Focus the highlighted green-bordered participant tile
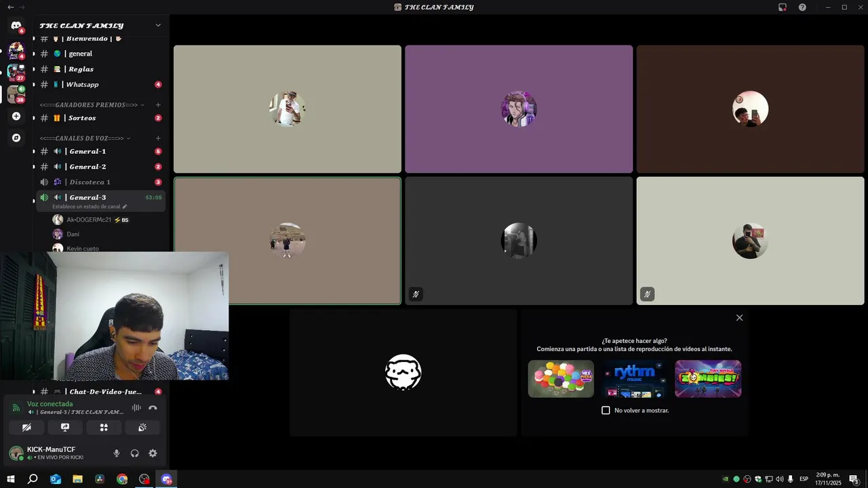Viewport: 868px width, 488px height. [288, 241]
